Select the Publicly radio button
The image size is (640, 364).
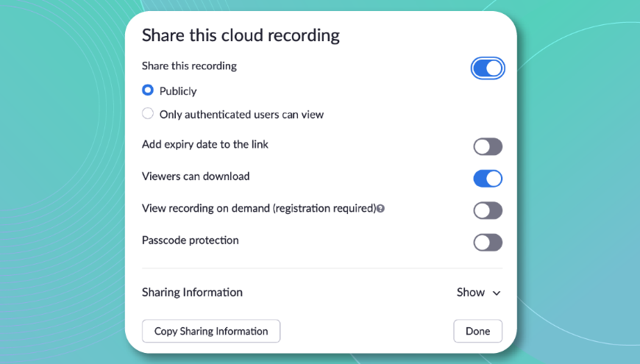coord(148,90)
